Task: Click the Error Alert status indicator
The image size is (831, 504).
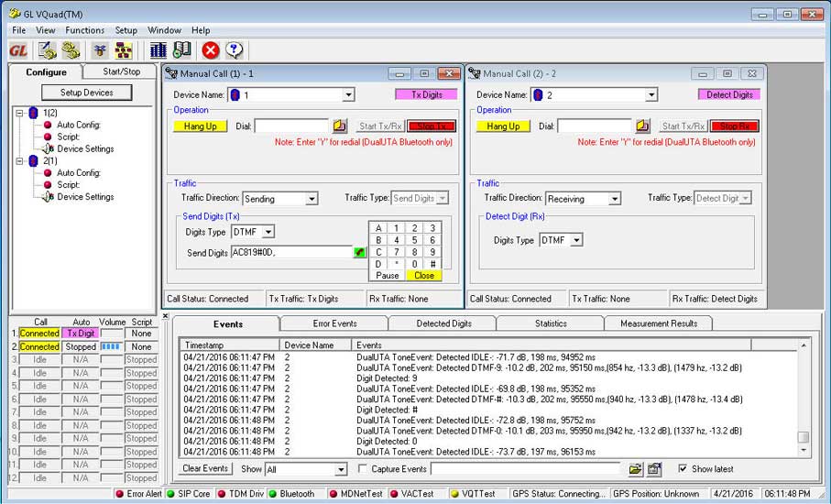Action: (139, 493)
